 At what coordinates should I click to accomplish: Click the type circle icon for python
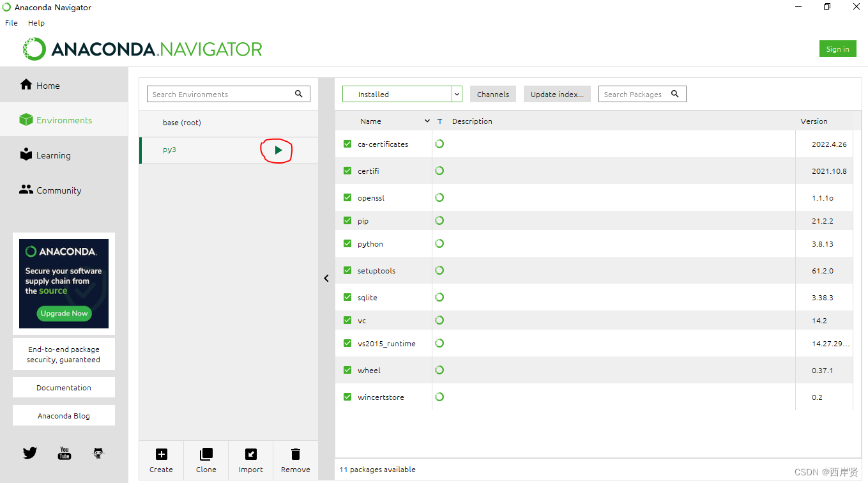click(439, 243)
